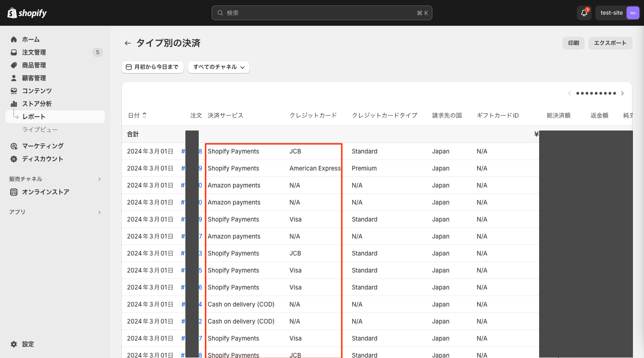Open the すべてのチャネル dropdown

tap(218, 67)
